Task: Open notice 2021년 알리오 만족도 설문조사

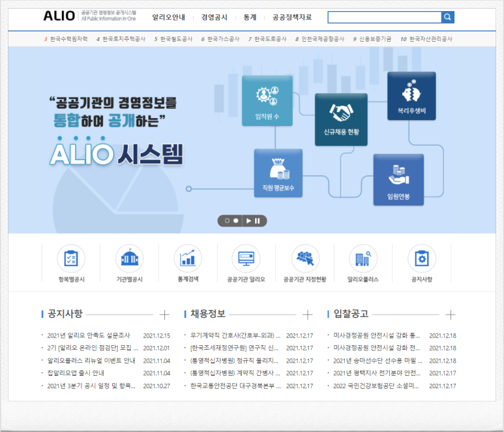Action: pyautogui.click(x=89, y=335)
